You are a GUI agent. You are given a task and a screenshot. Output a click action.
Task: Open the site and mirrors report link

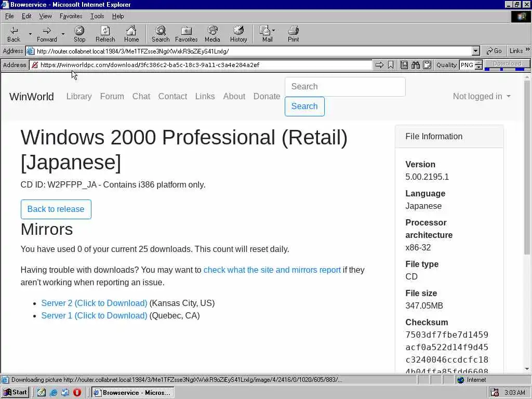[x=272, y=270]
